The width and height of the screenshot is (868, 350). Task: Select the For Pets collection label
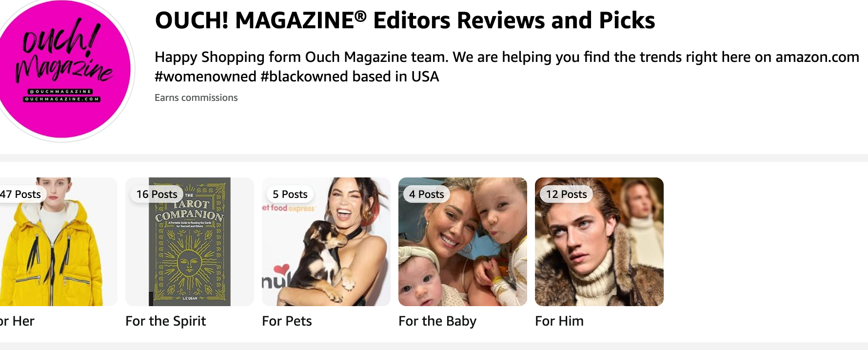287,321
